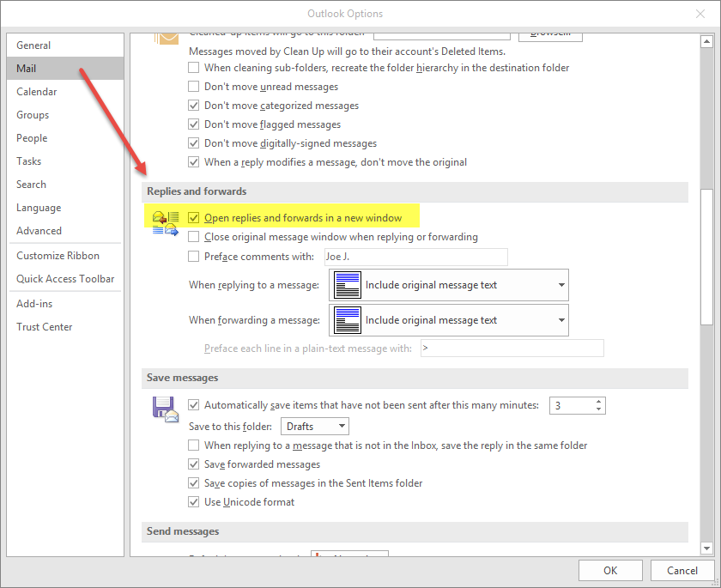The image size is (721, 588).
Task: Toggle Don't move unread messages checkbox
Action: [x=194, y=87]
